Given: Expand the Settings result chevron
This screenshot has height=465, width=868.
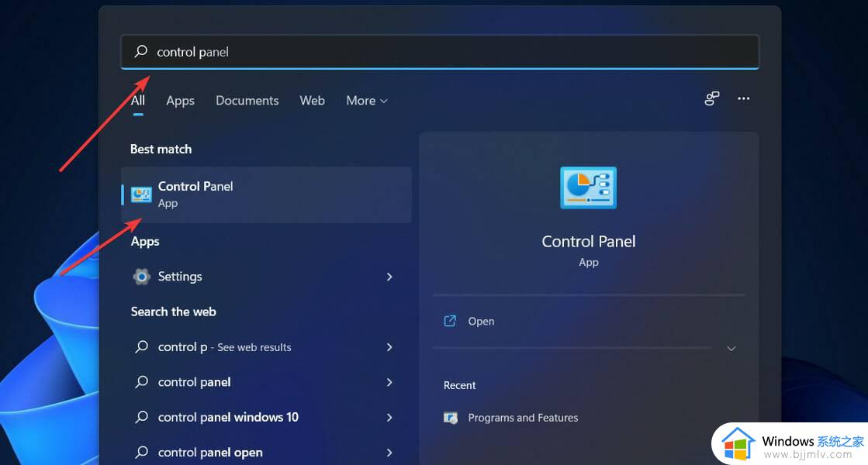Looking at the screenshot, I should (389, 277).
